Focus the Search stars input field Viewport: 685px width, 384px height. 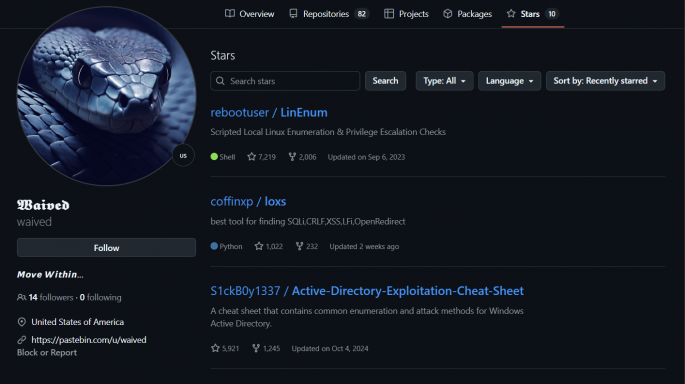285,81
